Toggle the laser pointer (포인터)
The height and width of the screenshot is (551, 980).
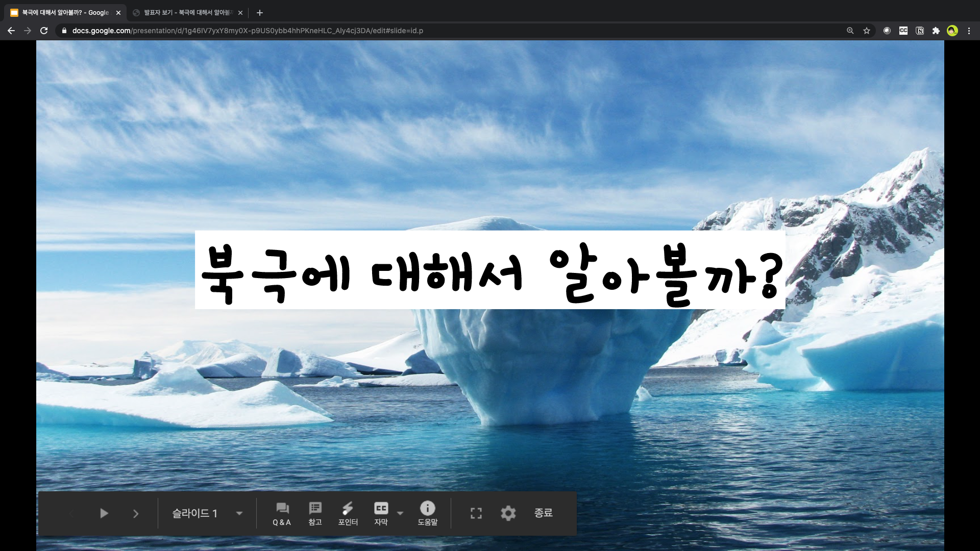(348, 513)
